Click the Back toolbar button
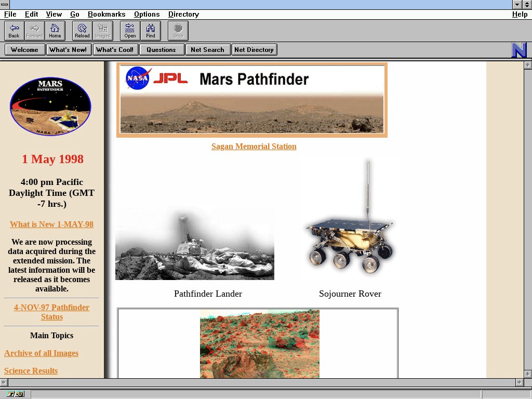This screenshot has width=532, height=399. tap(14, 31)
